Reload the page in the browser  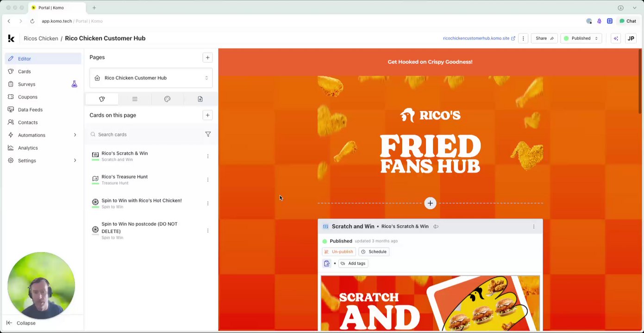click(32, 21)
